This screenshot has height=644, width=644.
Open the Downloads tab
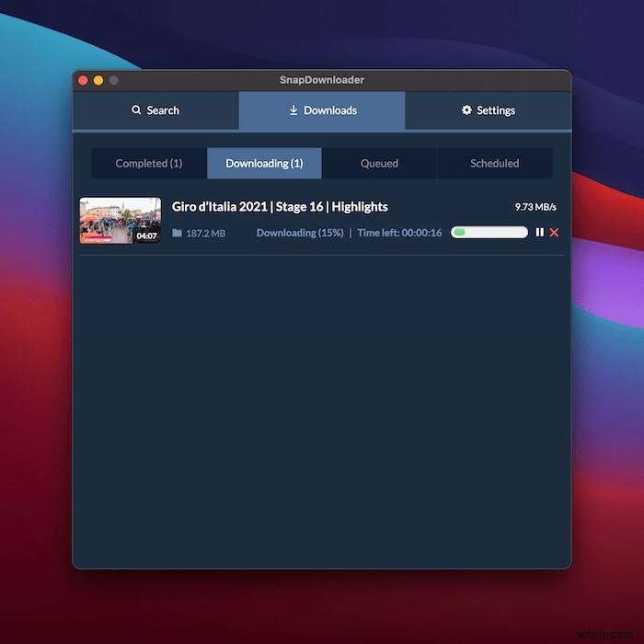pos(322,110)
